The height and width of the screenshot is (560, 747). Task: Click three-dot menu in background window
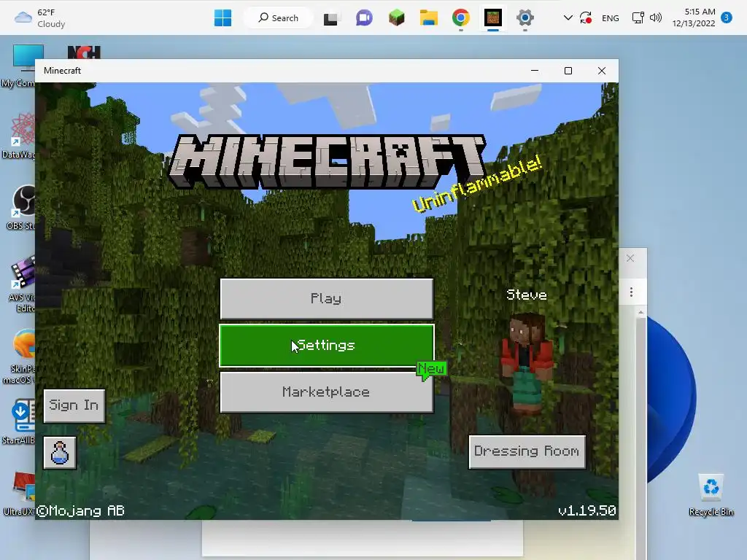tap(631, 292)
